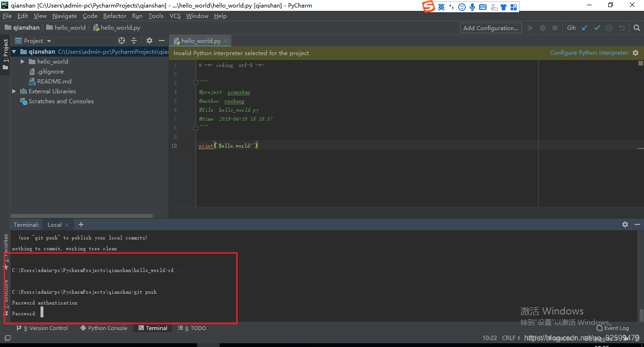
Task: Open the Edit menu
Action: tap(23, 16)
